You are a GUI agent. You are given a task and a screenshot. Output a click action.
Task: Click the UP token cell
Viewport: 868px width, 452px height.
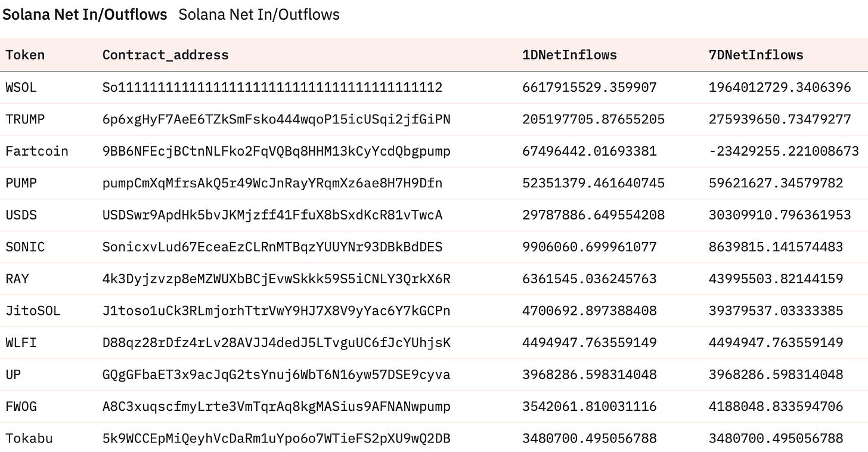[x=14, y=374]
